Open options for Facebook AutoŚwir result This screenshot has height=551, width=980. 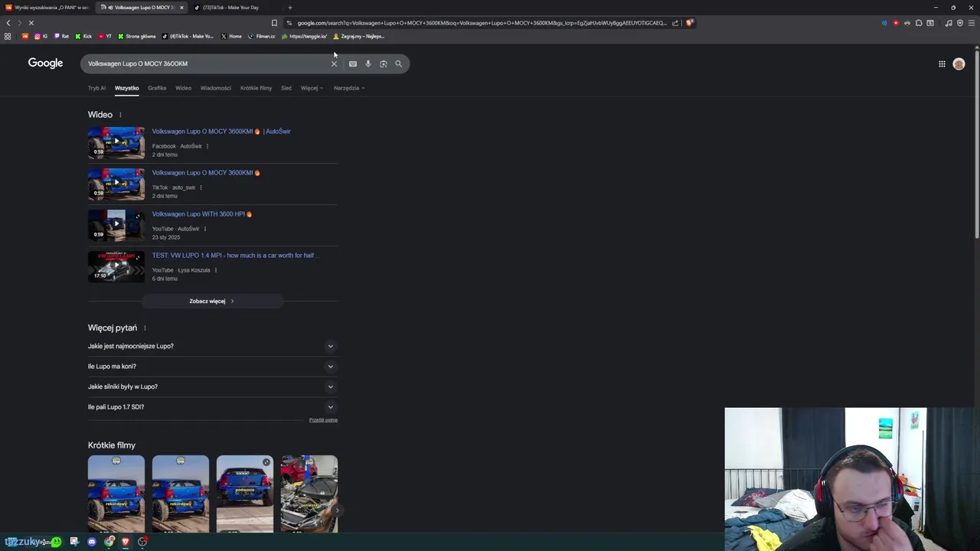tap(207, 146)
